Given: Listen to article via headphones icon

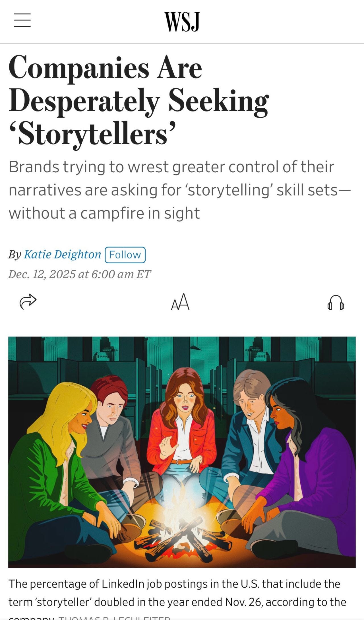Looking at the screenshot, I should (x=336, y=302).
